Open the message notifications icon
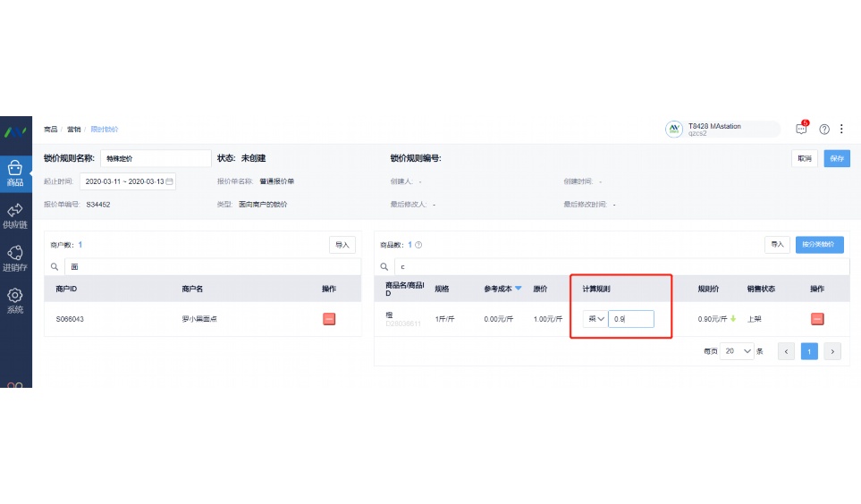Image resolution: width=861 pixels, height=504 pixels. [x=801, y=129]
